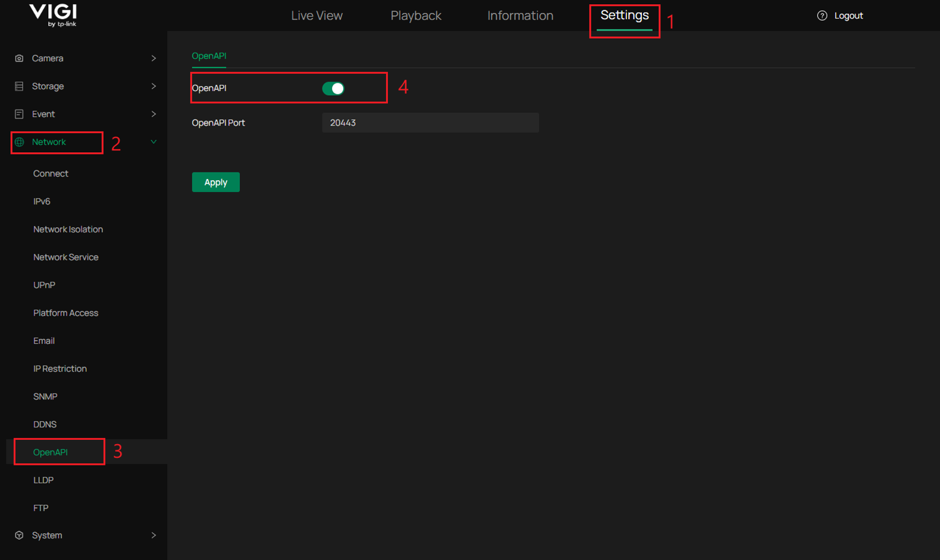This screenshot has width=940, height=560.
Task: Click the Storage menu label
Action: [x=48, y=86]
